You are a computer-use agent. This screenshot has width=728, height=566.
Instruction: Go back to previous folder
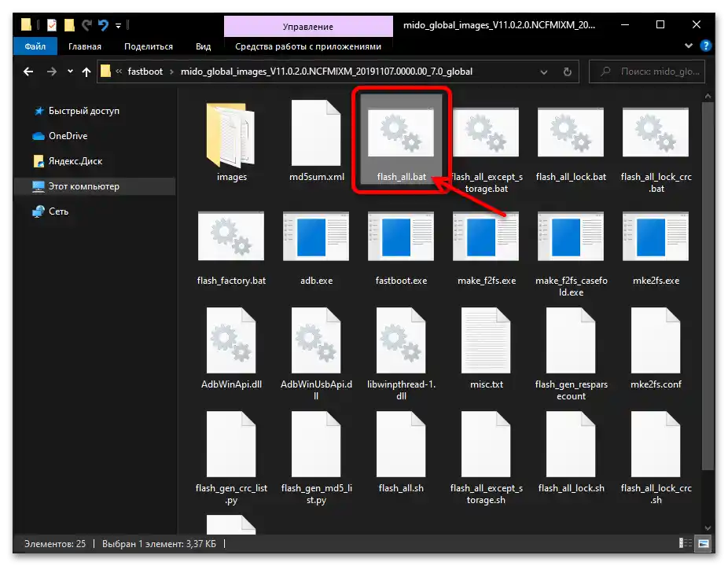(28, 72)
